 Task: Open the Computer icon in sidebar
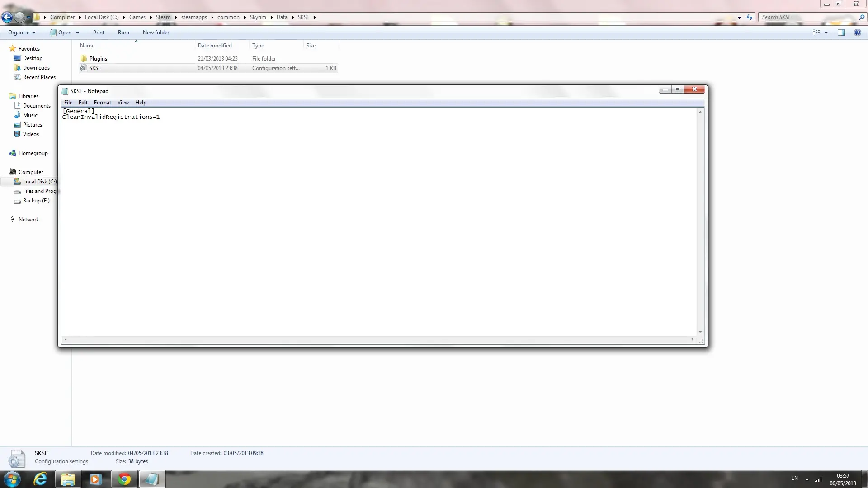30,172
